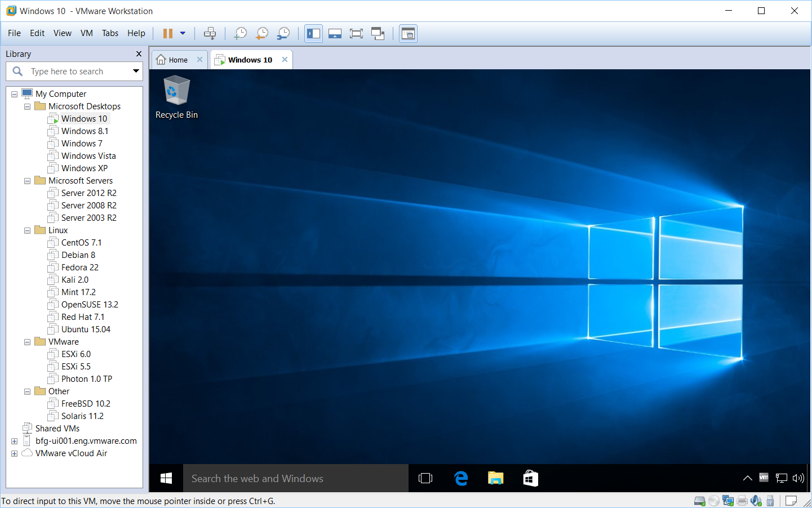The image size is (812, 508).
Task: Switch the VM to Unity mode
Action: tap(378, 33)
